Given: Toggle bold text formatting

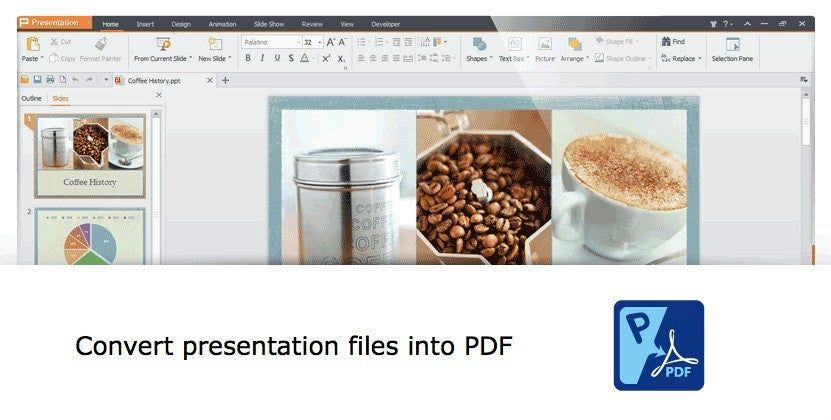Looking at the screenshot, I should (x=248, y=59).
